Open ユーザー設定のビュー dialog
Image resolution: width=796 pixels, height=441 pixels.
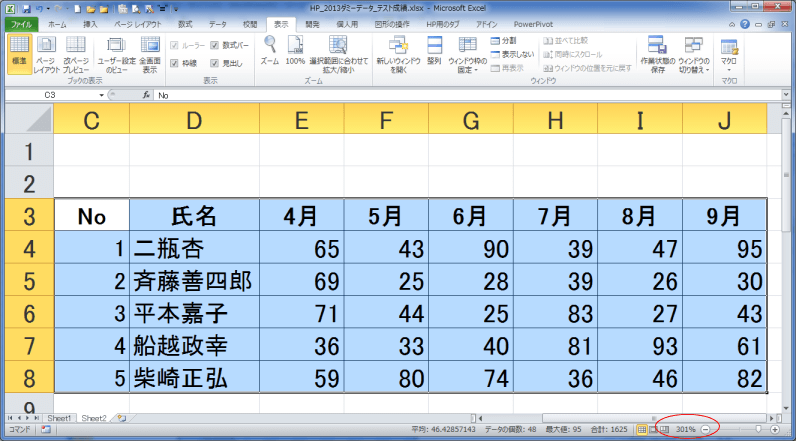116,53
